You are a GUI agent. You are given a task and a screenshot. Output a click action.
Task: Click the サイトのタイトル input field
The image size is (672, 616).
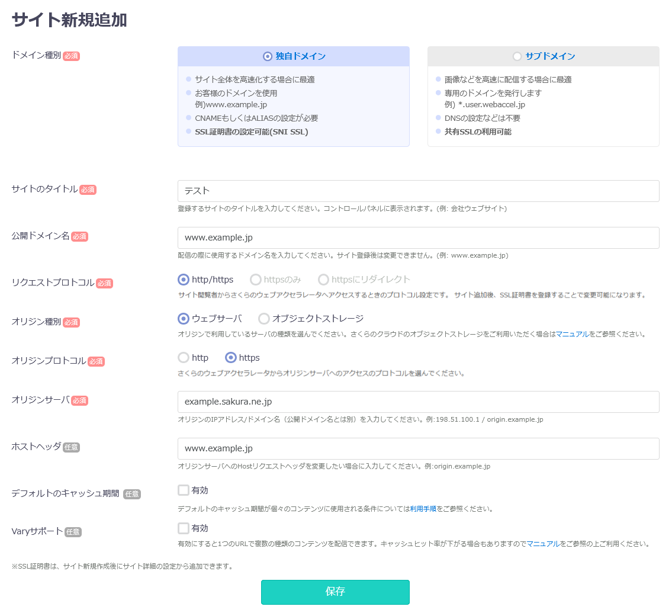pyautogui.click(x=418, y=191)
